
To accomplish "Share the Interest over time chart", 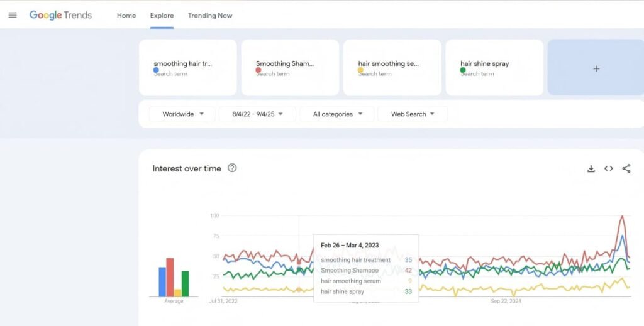I will pyautogui.click(x=626, y=168).
